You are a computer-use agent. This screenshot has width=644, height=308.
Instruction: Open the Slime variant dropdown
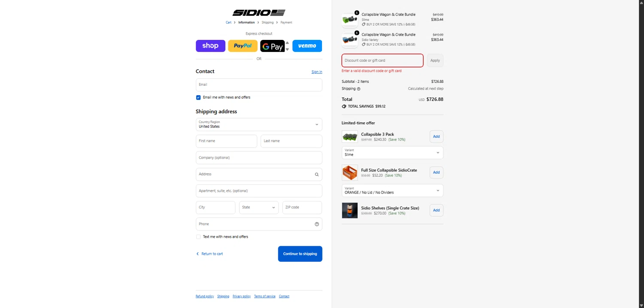(x=392, y=153)
